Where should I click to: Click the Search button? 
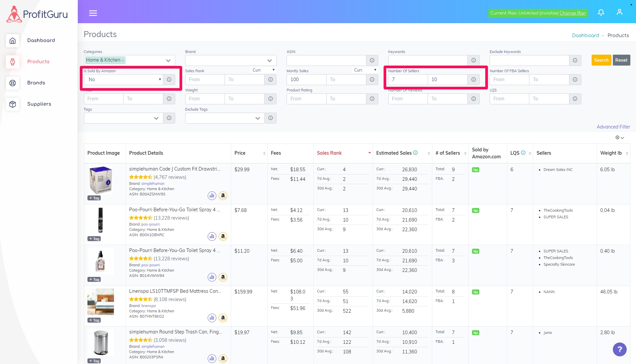coord(601,60)
